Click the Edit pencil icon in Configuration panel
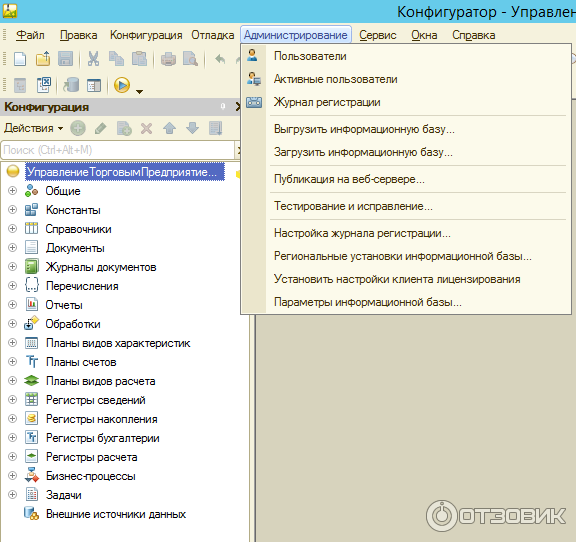Viewport: 576px width, 542px height. (101, 128)
